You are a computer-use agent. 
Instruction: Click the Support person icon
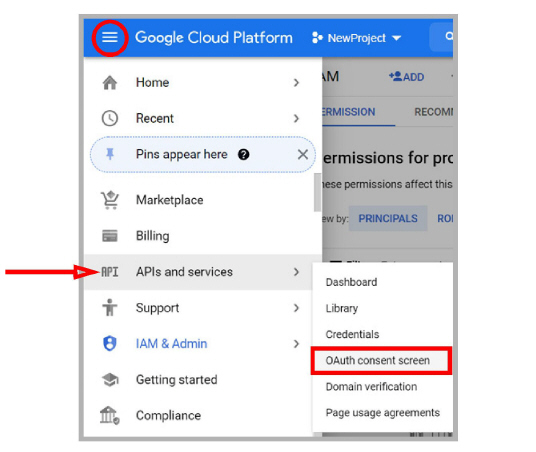click(110, 307)
